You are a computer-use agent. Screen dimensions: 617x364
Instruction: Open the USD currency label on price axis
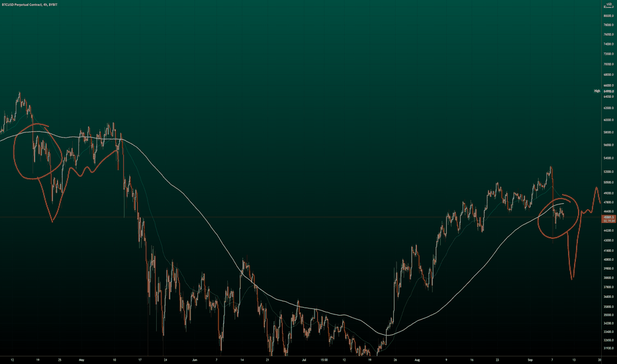(610, 4)
